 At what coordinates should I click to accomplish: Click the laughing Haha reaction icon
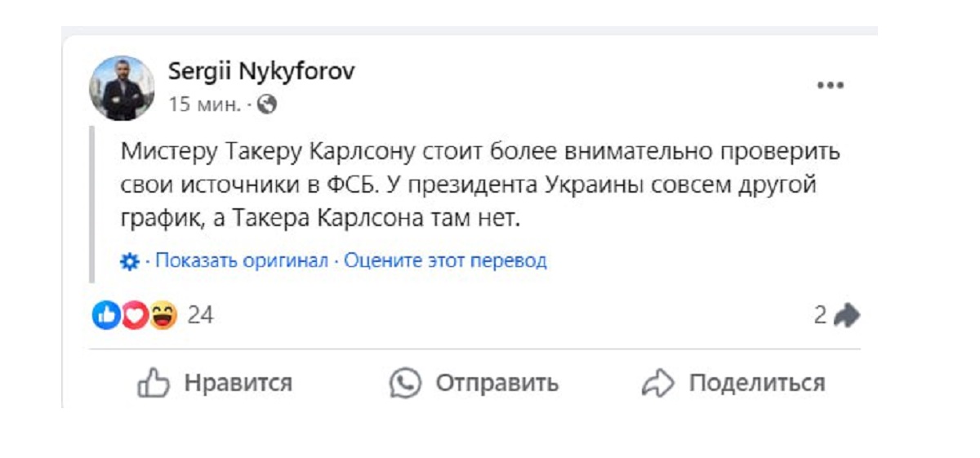pos(163,315)
